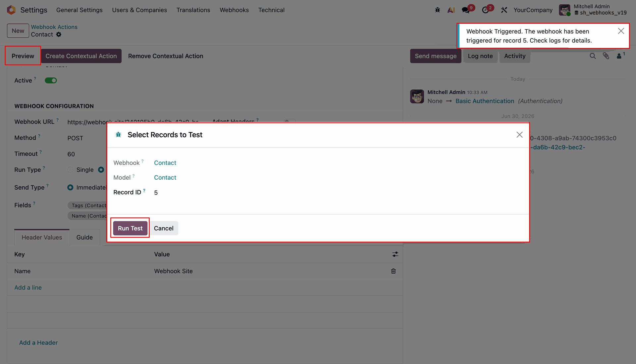Open Mitchell Admin user avatar menu
The height and width of the screenshot is (364, 636).
point(564,10)
